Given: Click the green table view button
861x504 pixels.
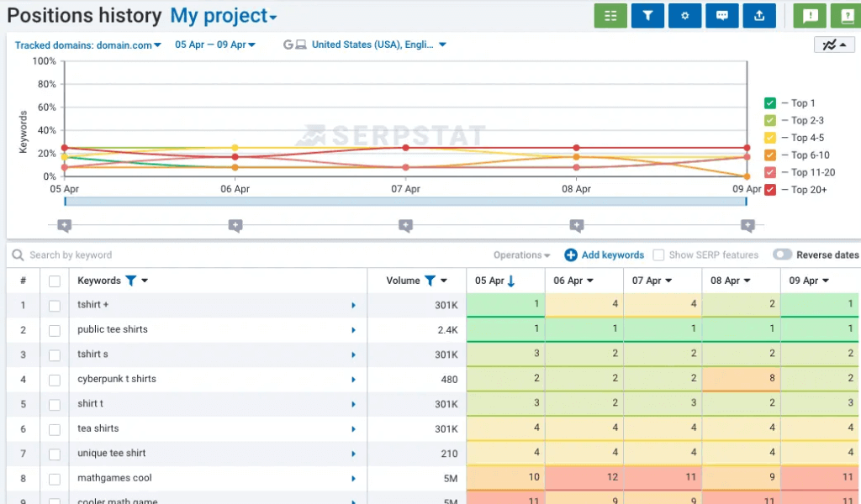Looking at the screenshot, I should click(x=610, y=16).
